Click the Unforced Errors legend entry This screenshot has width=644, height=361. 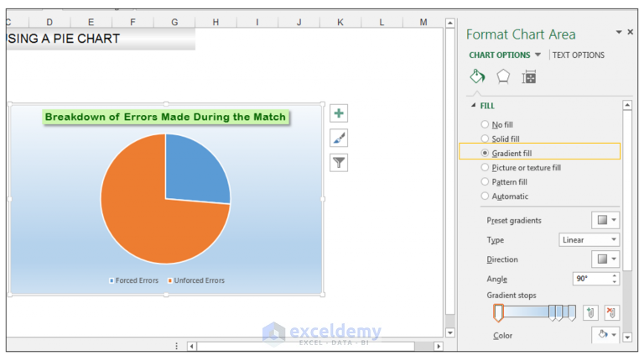[x=196, y=280]
